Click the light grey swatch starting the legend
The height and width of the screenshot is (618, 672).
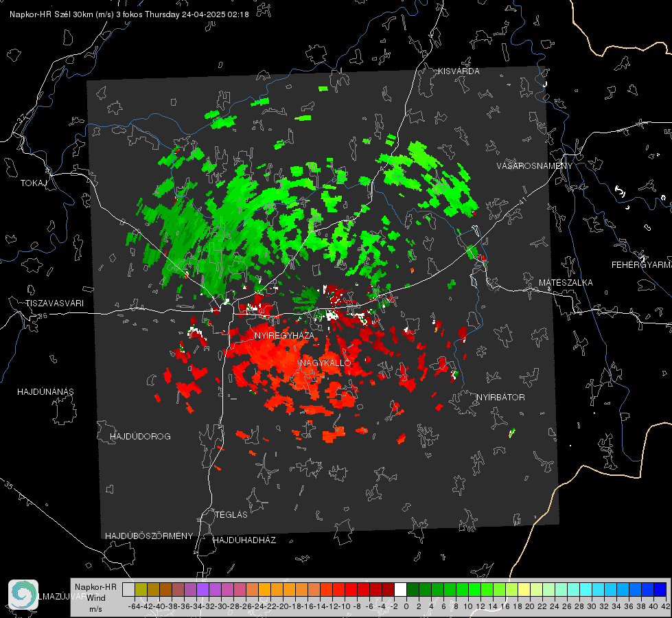(x=128, y=589)
